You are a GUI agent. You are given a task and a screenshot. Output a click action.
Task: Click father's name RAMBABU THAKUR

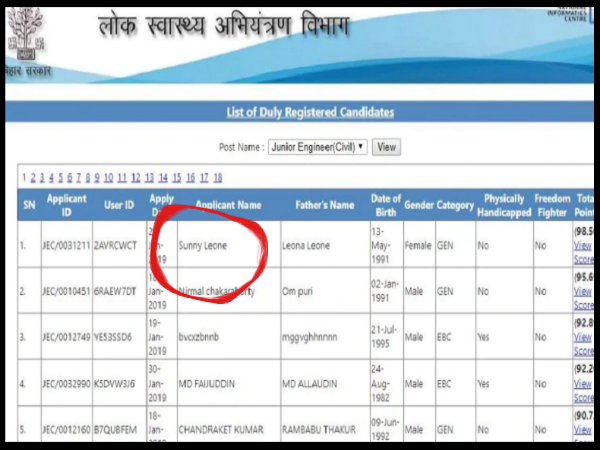(319, 430)
